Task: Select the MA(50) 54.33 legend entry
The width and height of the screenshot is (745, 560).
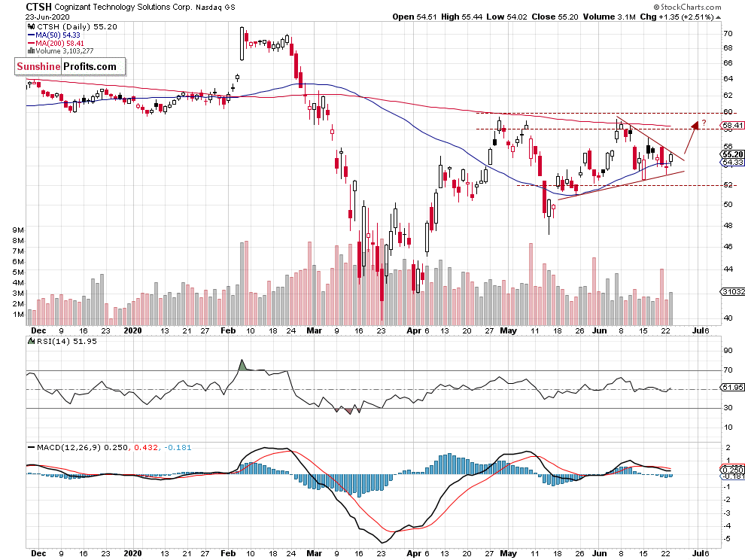Action: (x=57, y=35)
